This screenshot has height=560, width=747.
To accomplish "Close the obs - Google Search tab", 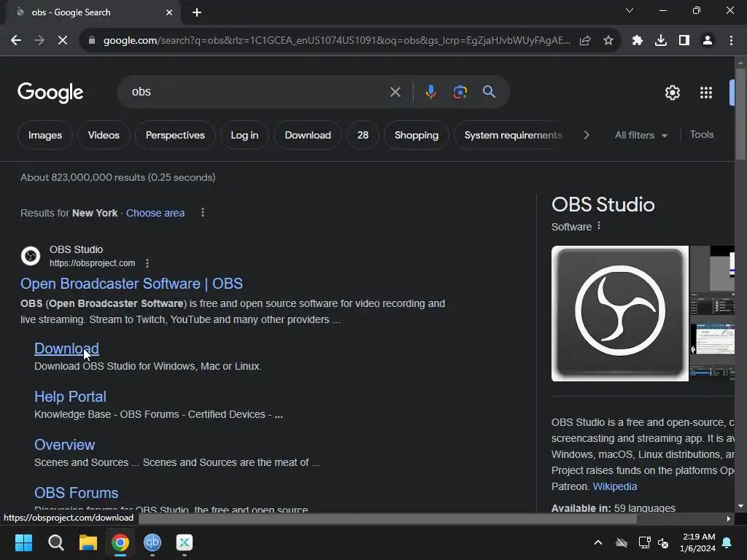I will pyautogui.click(x=169, y=12).
